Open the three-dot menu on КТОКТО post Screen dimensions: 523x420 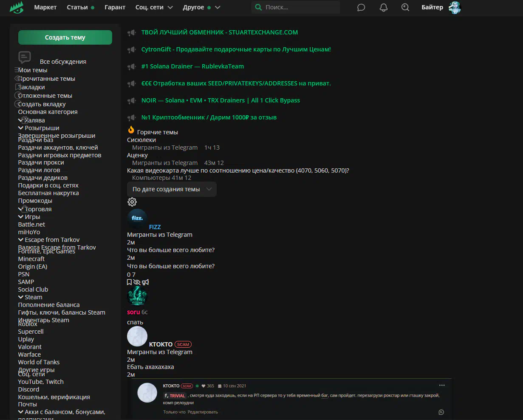(x=442, y=386)
